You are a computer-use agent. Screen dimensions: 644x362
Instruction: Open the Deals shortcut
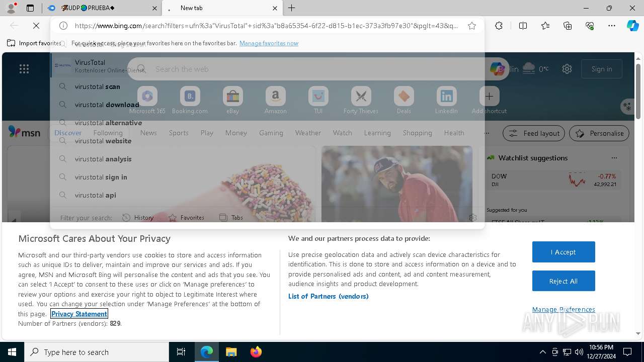tap(404, 100)
